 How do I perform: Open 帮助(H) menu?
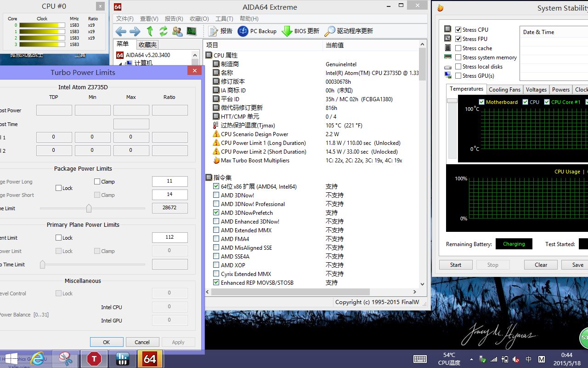249,19
